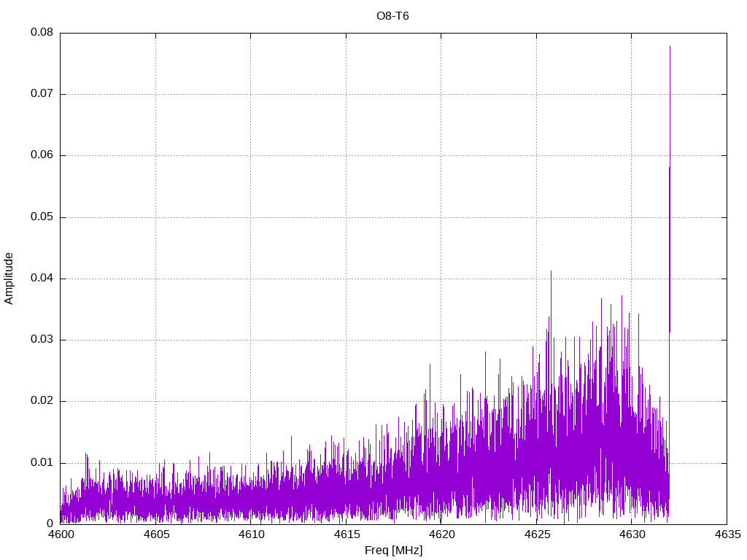Click the 0.02 y-axis tick label
Screen dimensions: 747x560
coord(41,401)
